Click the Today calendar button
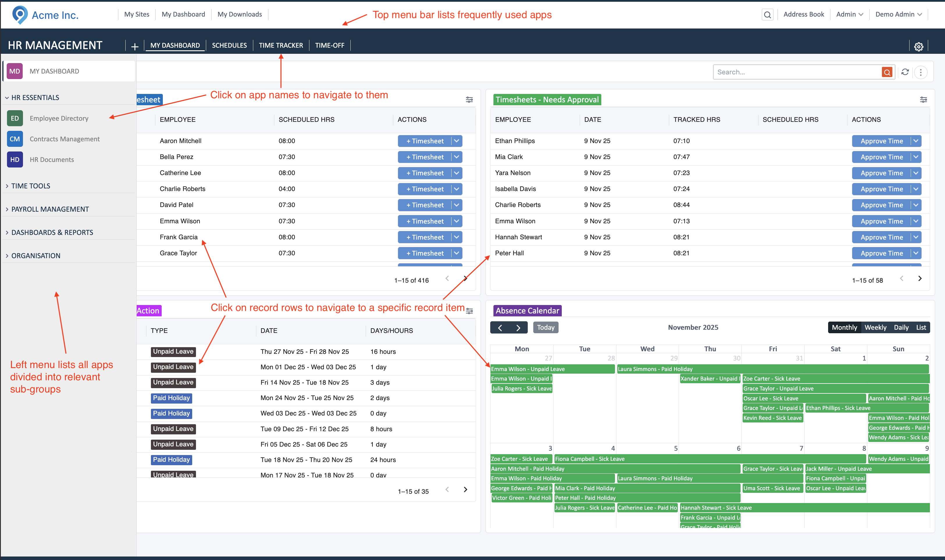The height and width of the screenshot is (560, 945). tap(545, 327)
